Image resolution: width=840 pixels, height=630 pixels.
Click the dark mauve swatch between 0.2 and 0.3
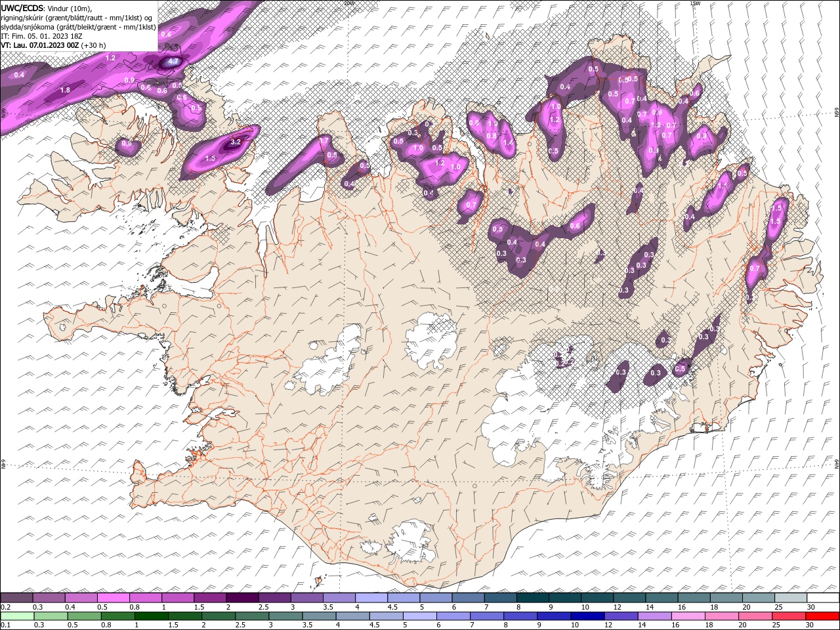[17, 598]
